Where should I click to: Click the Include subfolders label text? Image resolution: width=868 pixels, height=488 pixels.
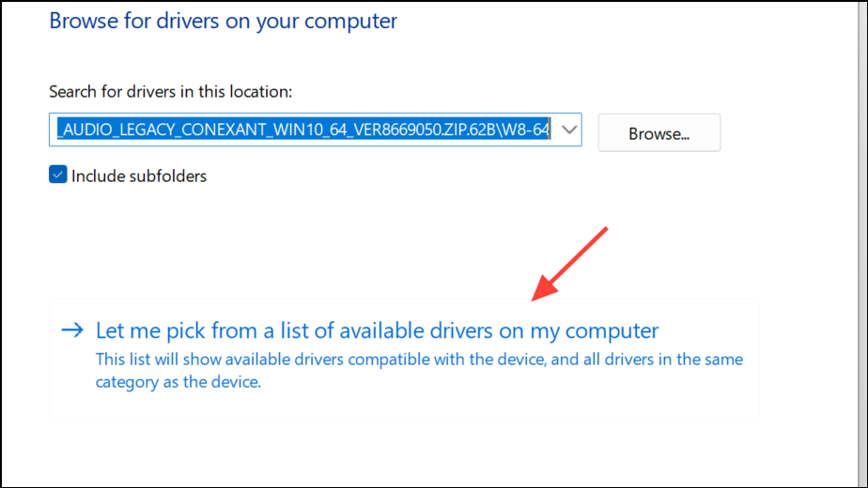click(138, 175)
